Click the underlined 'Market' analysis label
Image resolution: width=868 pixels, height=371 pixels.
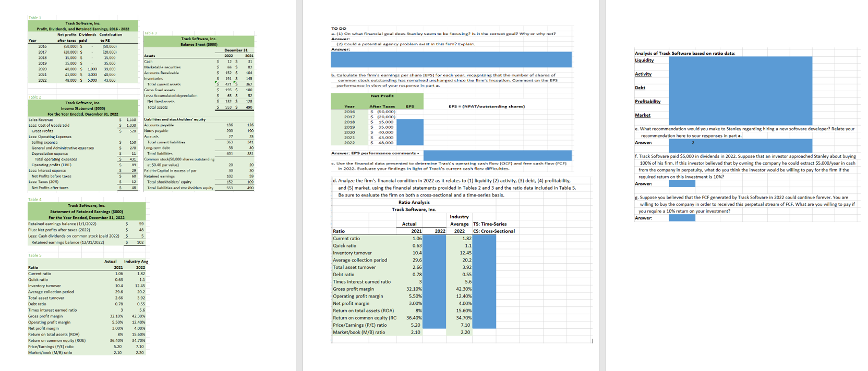[643, 115]
